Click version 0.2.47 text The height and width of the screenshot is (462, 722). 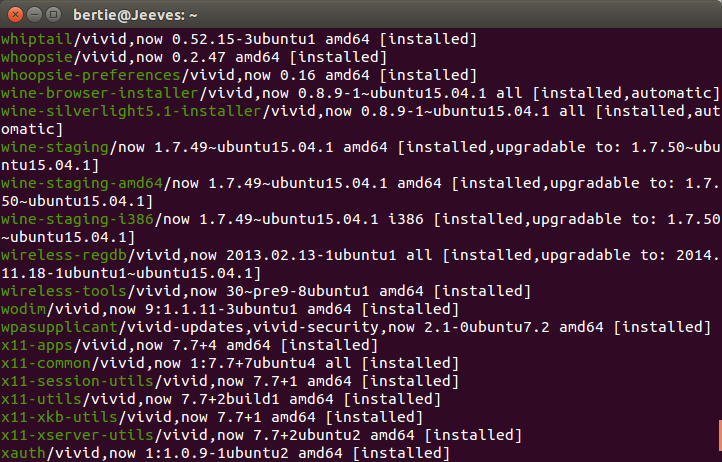[199, 57]
